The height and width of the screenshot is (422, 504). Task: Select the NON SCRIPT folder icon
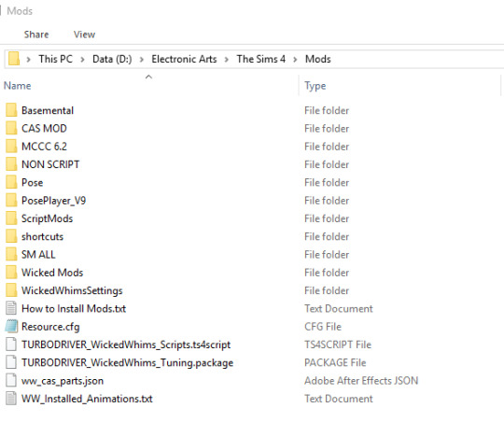coord(11,164)
